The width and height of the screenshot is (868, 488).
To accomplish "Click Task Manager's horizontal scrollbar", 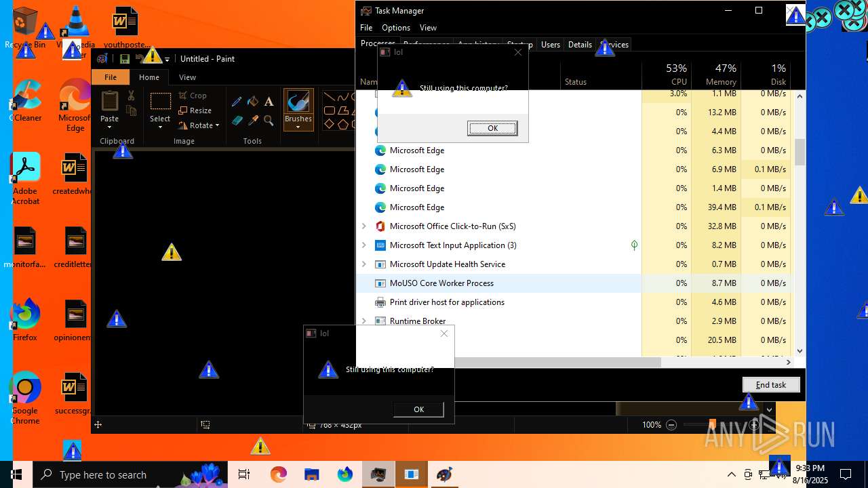I will [556, 363].
